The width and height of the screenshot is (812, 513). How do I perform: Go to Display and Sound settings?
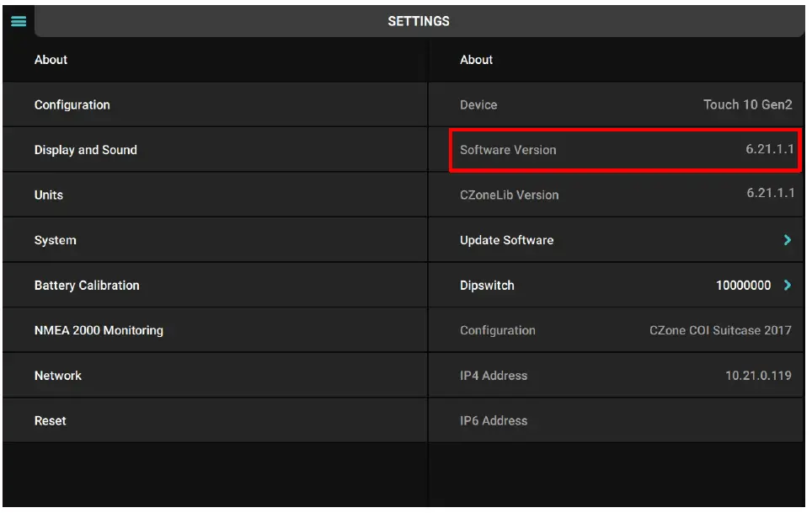pos(215,150)
